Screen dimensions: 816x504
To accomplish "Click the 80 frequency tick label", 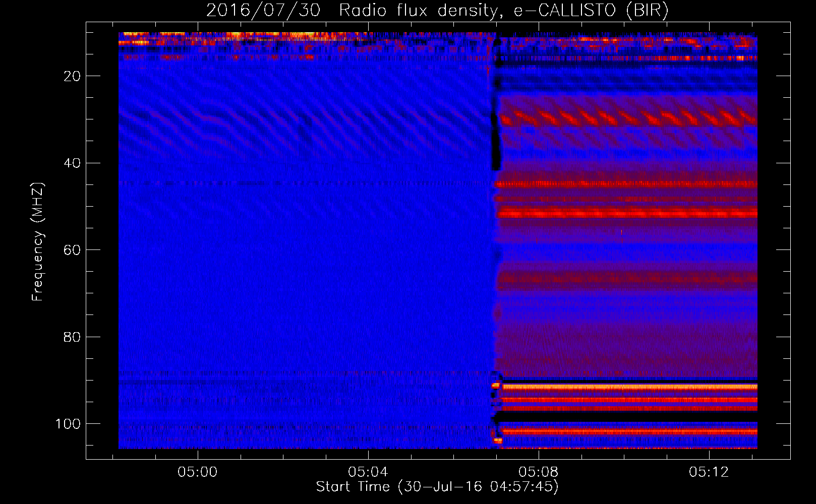I will 73,337.
